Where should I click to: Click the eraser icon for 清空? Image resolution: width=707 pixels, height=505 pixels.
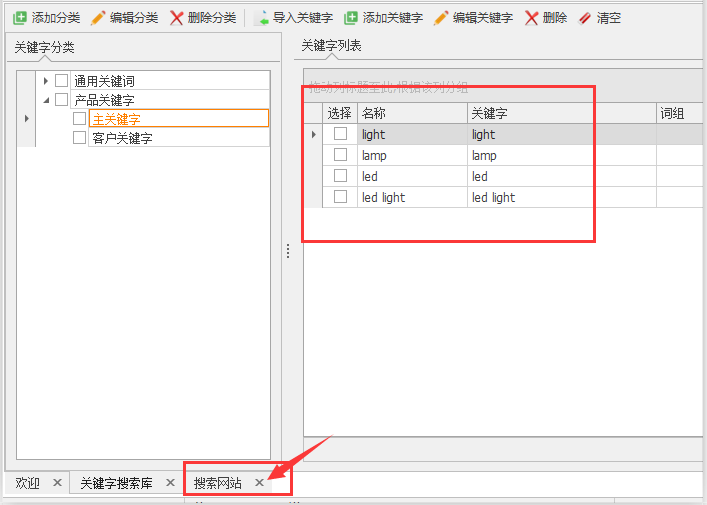coord(585,18)
